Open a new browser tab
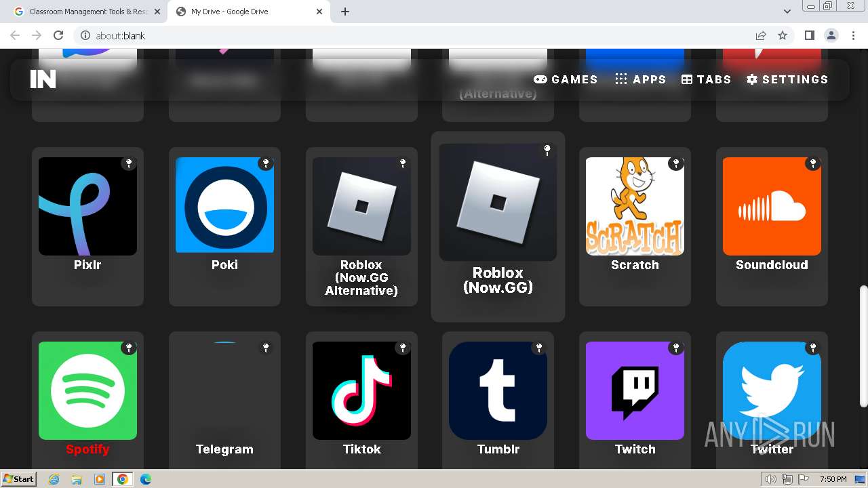 click(x=345, y=12)
